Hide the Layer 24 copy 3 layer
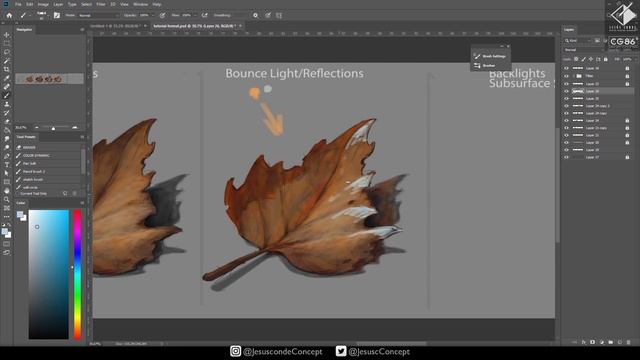The width and height of the screenshot is (640, 360). point(566,106)
